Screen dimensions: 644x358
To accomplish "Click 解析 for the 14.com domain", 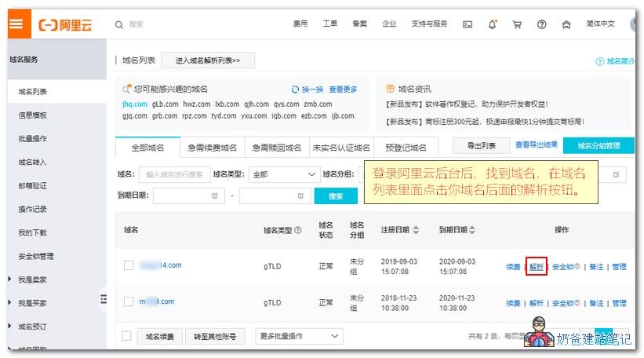I will (537, 267).
